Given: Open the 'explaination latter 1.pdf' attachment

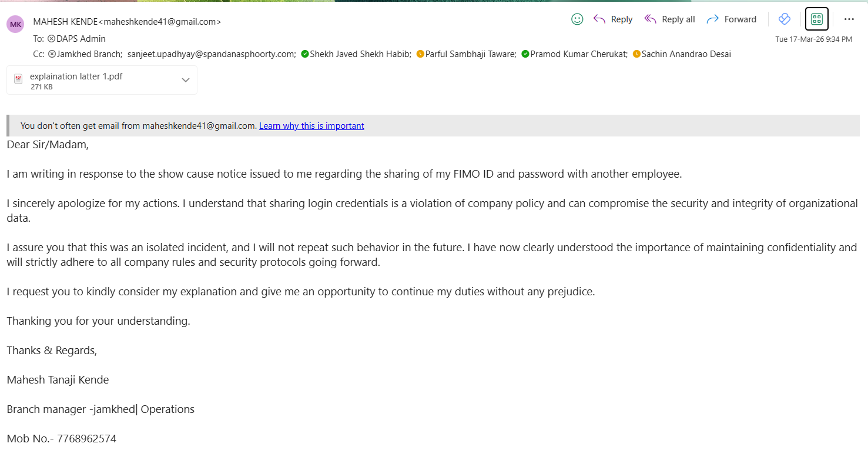Looking at the screenshot, I should [x=76, y=76].
